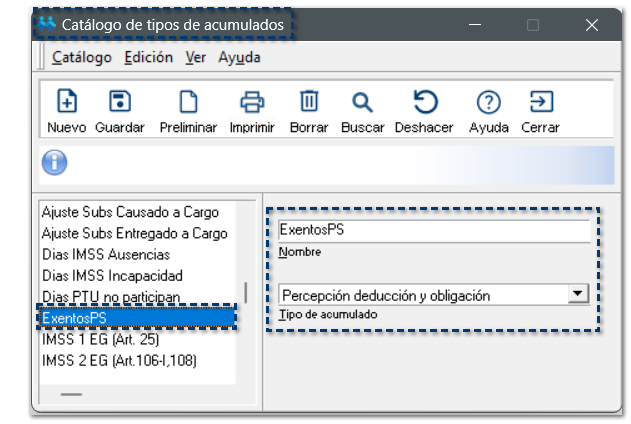Open the Edición menu
Viewport: 631px width, 424px height.
(148, 58)
